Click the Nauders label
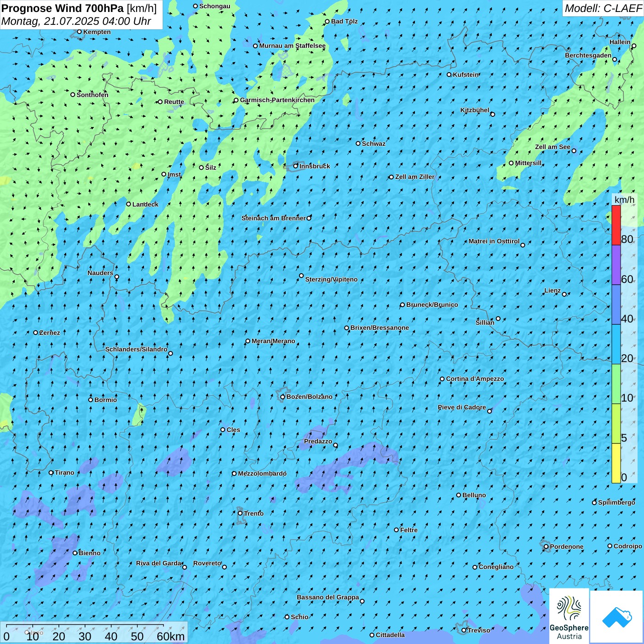The width and height of the screenshot is (644, 644). (x=100, y=273)
